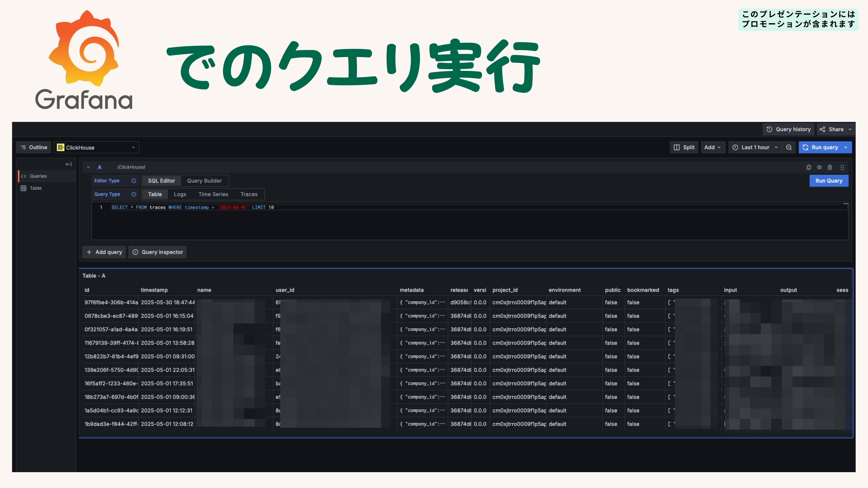
Task: Click the blue Run Query button in editor
Action: point(829,181)
